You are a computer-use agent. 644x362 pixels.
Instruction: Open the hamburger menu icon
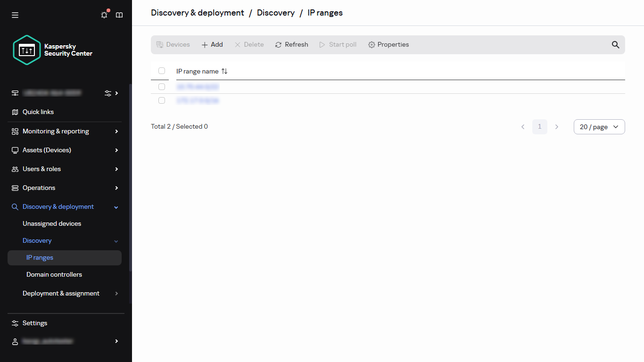[15, 15]
